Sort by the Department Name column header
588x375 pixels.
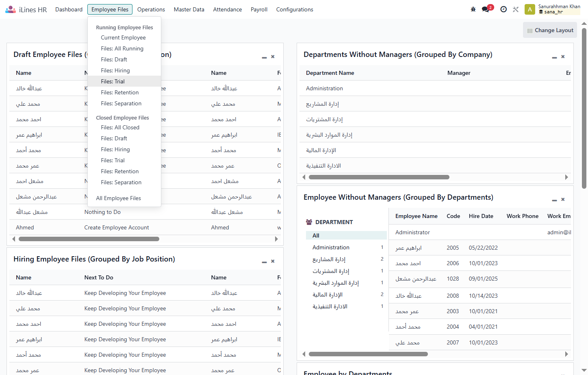330,73
